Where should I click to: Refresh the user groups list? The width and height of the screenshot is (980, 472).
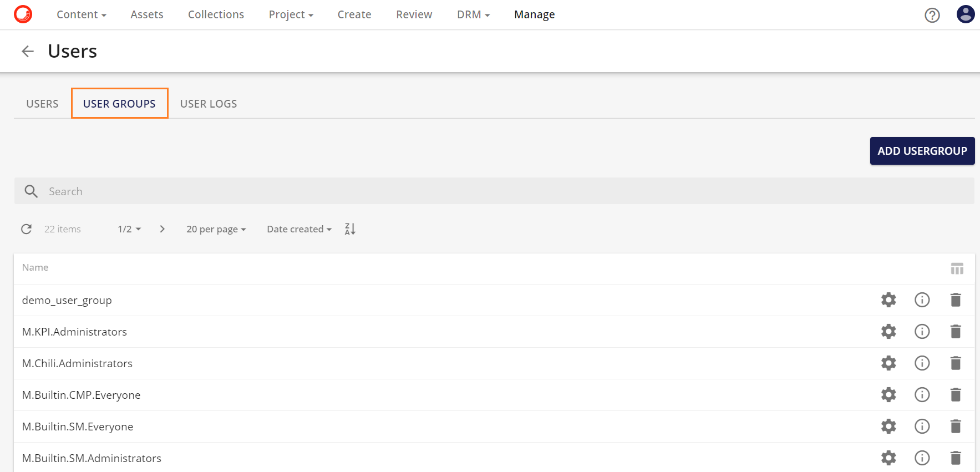tap(26, 229)
